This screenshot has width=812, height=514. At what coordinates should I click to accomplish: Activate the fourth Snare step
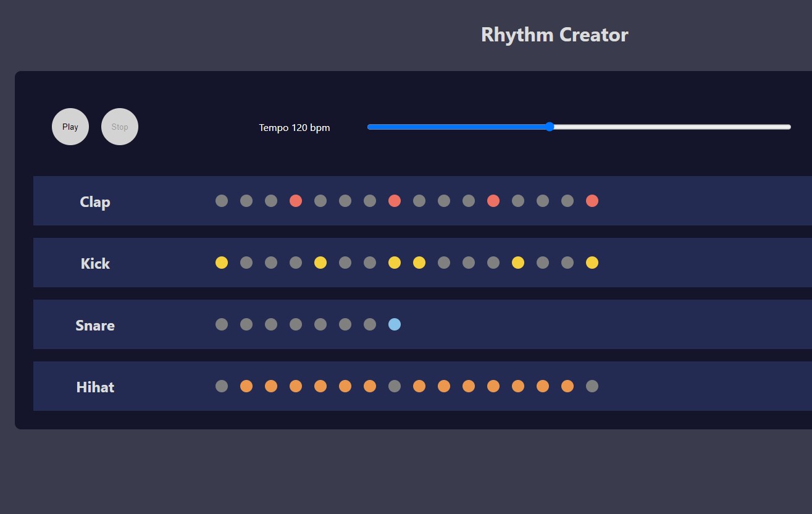tap(296, 324)
